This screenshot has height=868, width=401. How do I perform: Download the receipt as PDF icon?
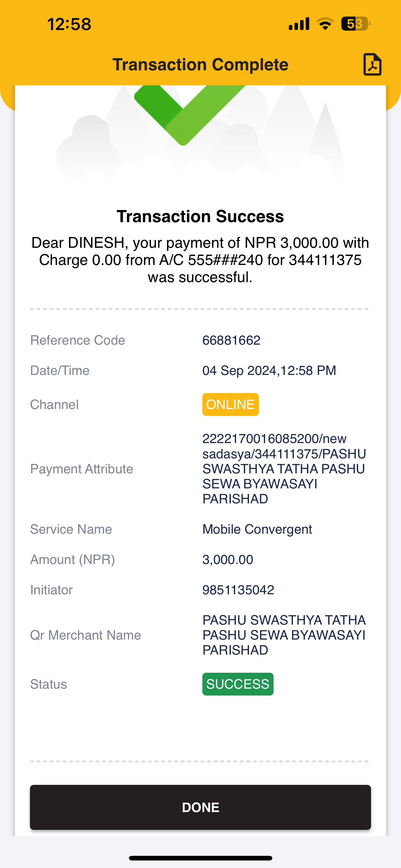[x=372, y=64]
